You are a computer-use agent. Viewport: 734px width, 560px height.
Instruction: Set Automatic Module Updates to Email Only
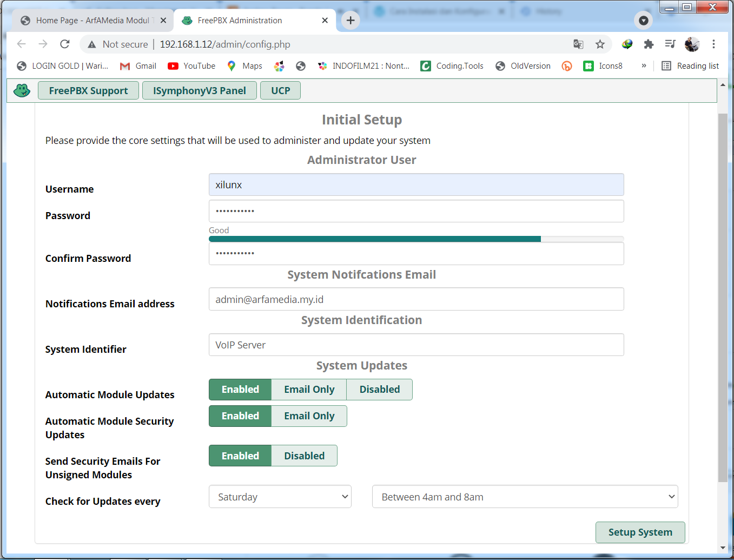(309, 390)
